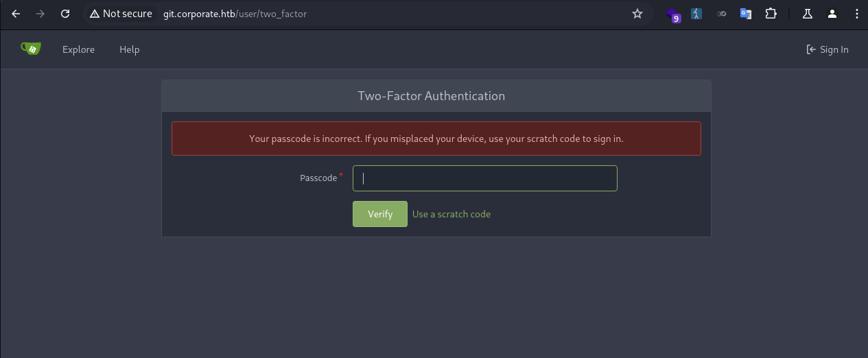The image size is (868, 358).
Task: Click the Not secure site info indicator
Action: click(x=121, y=14)
